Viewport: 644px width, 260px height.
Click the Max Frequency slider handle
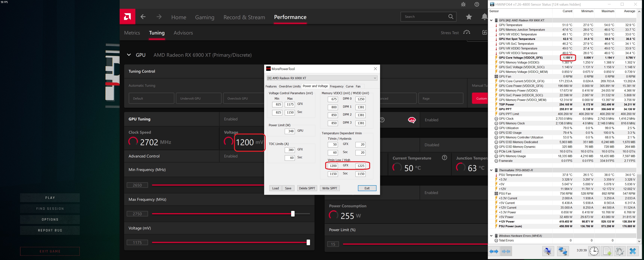point(293,214)
